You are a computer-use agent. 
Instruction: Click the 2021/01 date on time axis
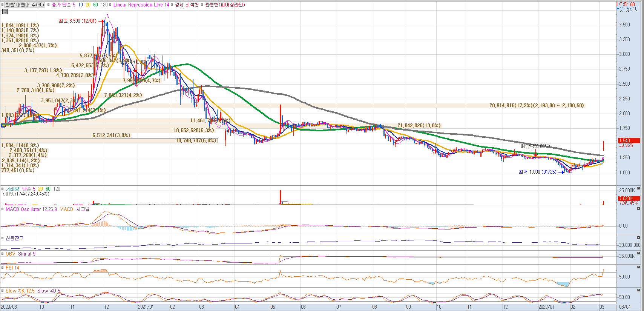coord(146,307)
